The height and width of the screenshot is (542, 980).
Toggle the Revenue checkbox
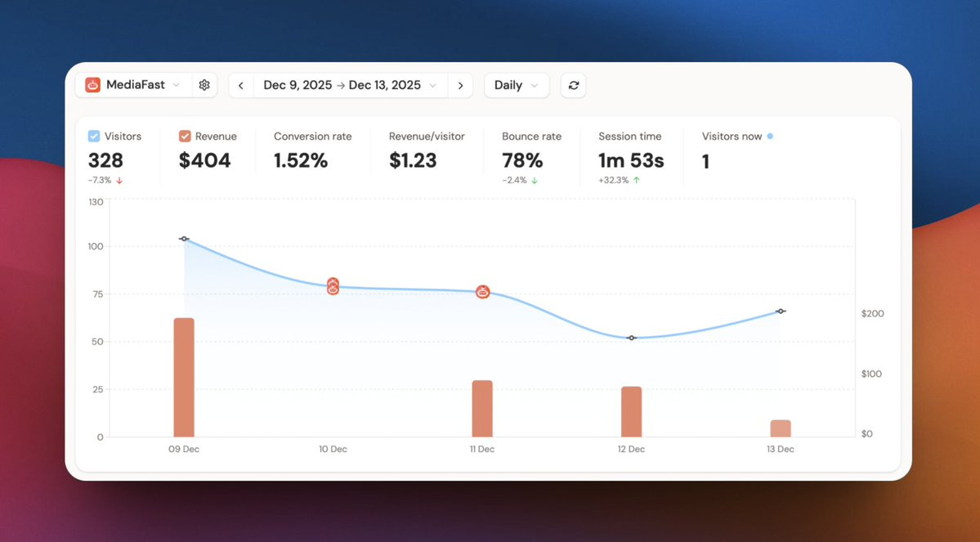(185, 136)
